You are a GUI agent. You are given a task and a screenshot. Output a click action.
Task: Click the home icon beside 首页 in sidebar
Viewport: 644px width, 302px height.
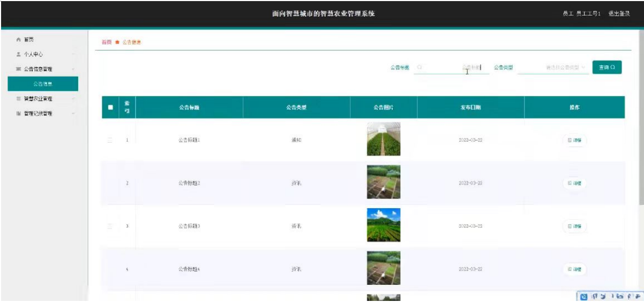pos(19,40)
